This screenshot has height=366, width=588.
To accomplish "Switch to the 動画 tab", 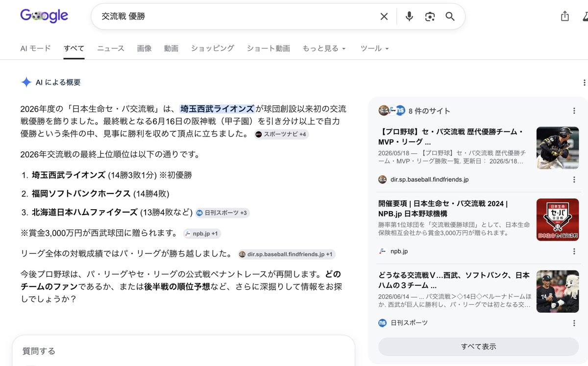I will click(171, 49).
